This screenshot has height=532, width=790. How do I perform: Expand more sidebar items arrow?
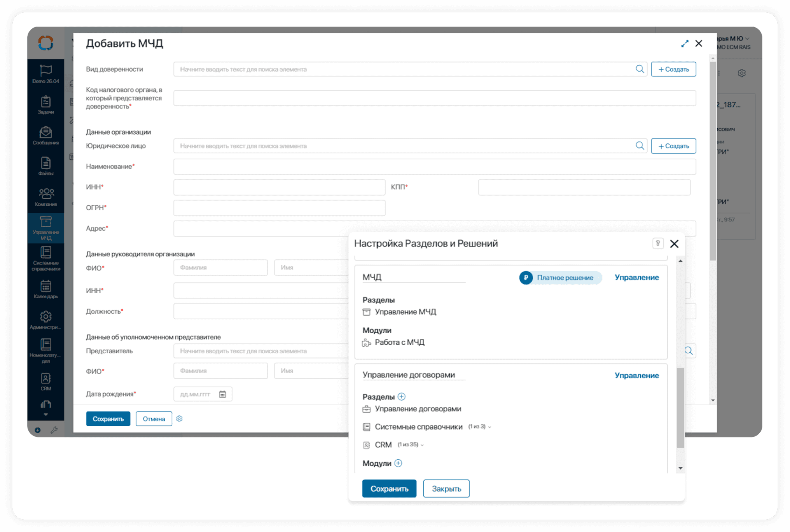(x=45, y=415)
